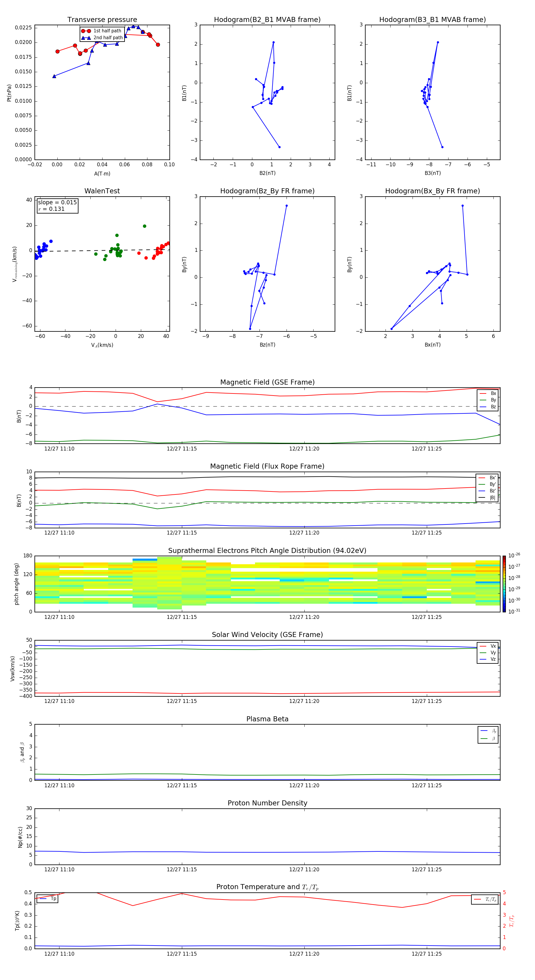
Task: Click the pitch angle colorbar scale
Action: click(504, 584)
